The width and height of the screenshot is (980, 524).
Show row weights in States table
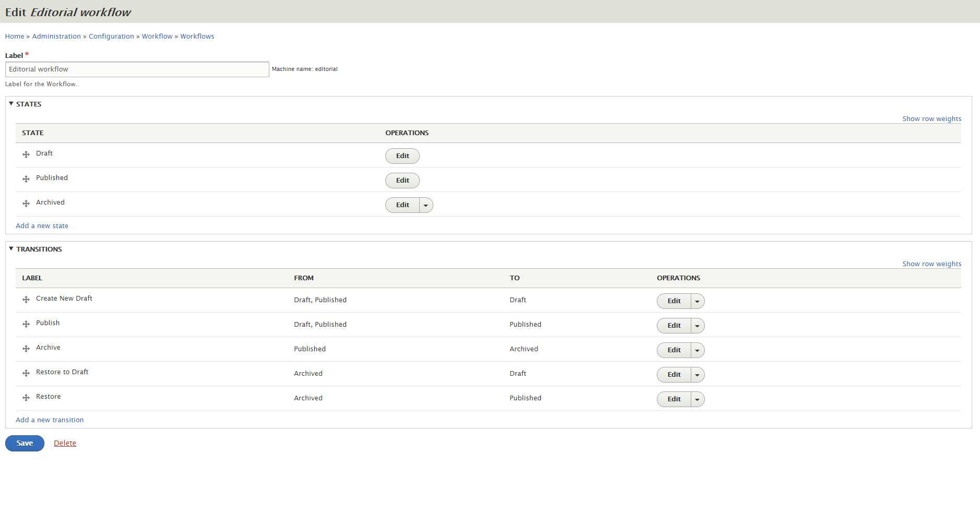click(932, 119)
